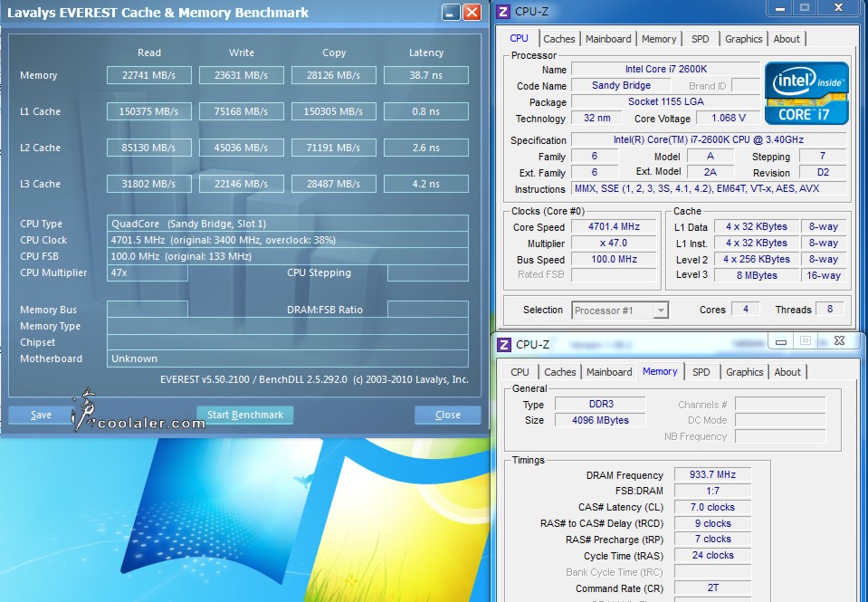Click the Core Voltage value 1.068 V
The image size is (868, 602).
(728, 118)
